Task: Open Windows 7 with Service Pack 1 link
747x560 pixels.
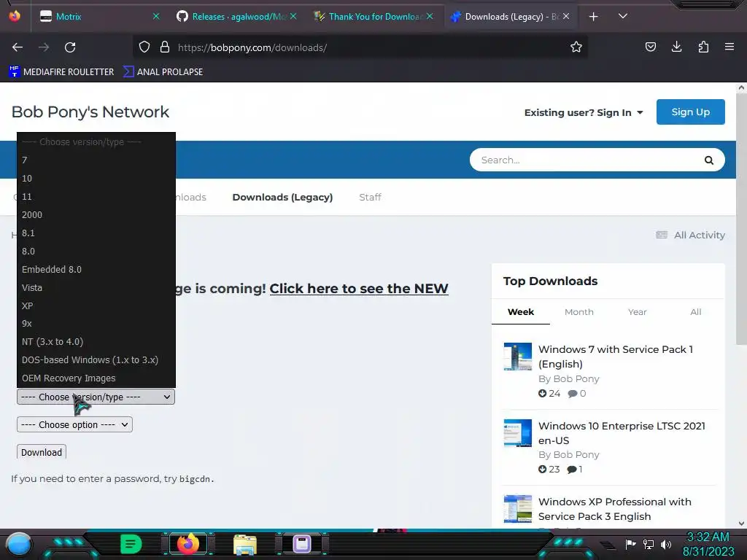Action: click(x=616, y=357)
